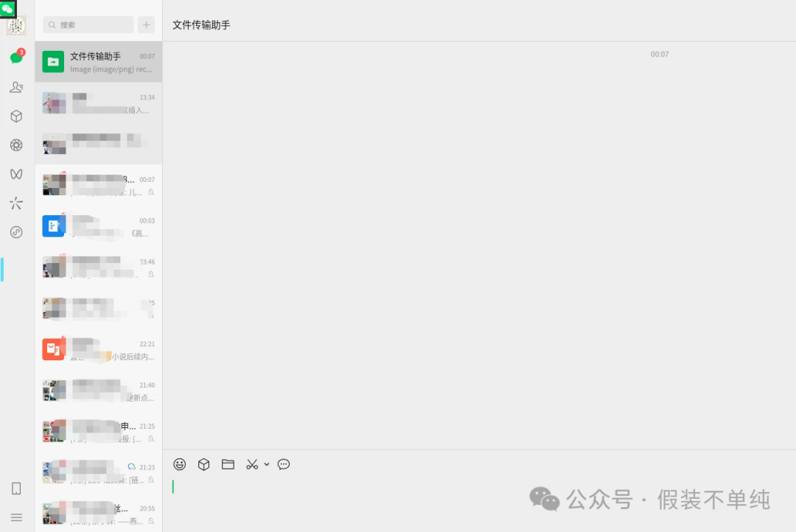Click the search box in the chat list

click(88, 25)
